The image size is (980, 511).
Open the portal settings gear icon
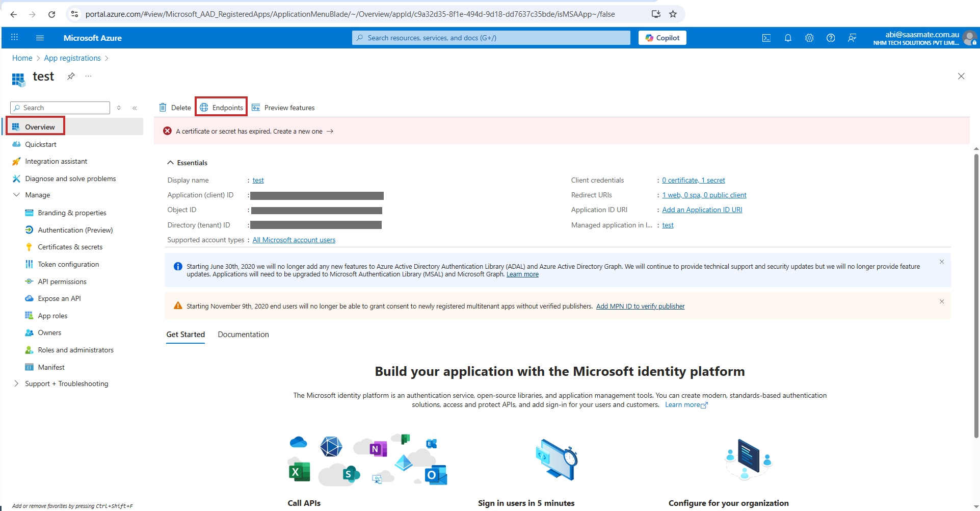click(809, 38)
